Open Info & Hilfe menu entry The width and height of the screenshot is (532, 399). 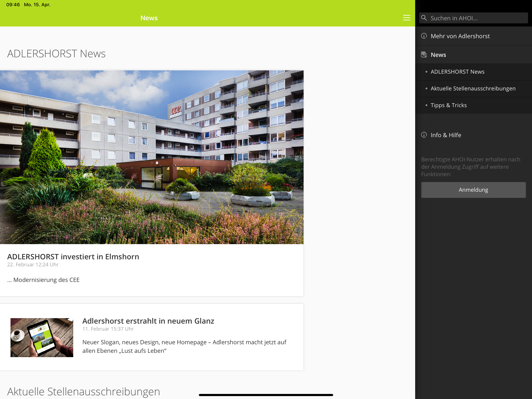click(x=473, y=135)
